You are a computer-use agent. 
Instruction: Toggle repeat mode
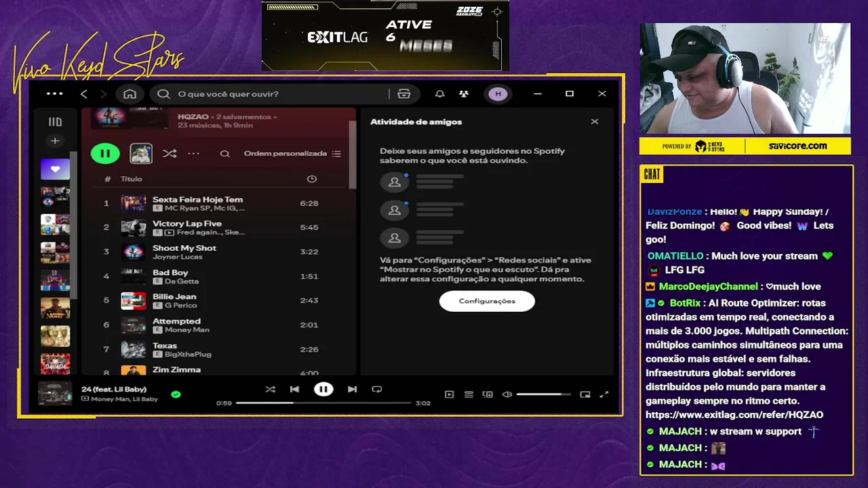point(377,389)
